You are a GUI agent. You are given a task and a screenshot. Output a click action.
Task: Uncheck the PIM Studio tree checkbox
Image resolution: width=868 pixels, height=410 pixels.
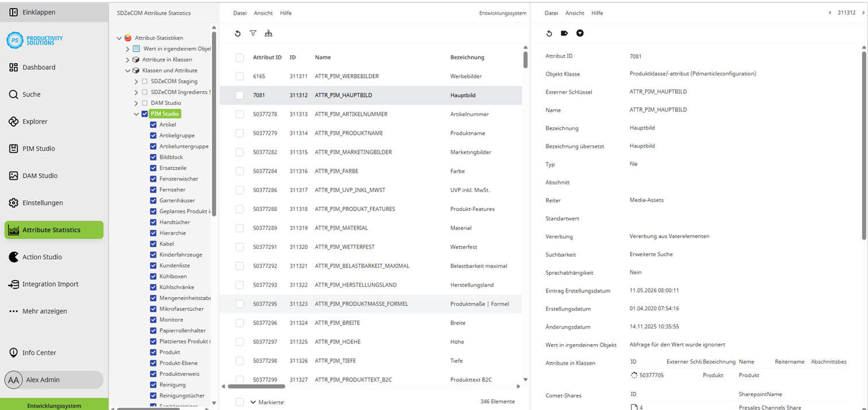point(145,114)
